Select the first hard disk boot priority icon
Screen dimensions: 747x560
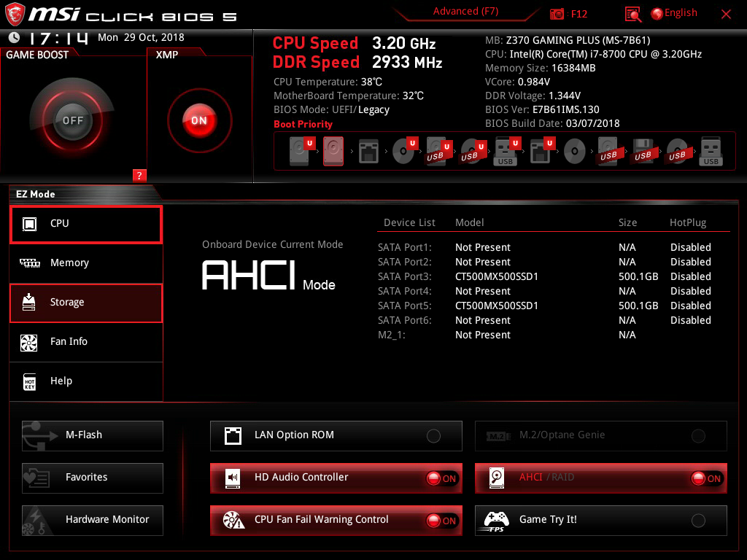click(x=299, y=152)
